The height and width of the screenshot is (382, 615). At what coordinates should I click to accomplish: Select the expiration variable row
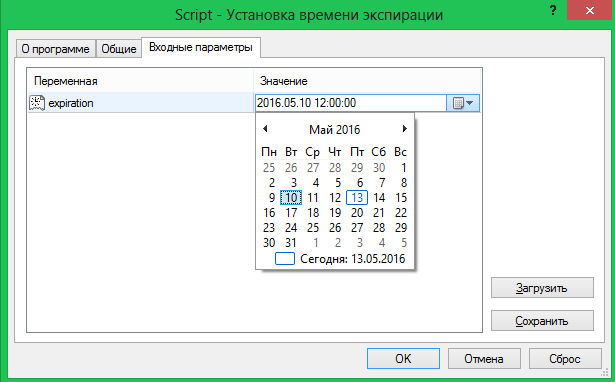[141, 103]
